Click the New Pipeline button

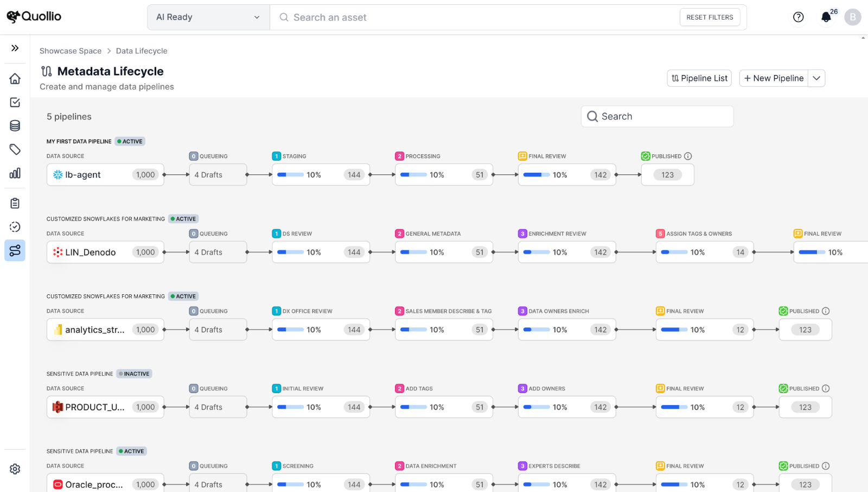[x=774, y=78]
